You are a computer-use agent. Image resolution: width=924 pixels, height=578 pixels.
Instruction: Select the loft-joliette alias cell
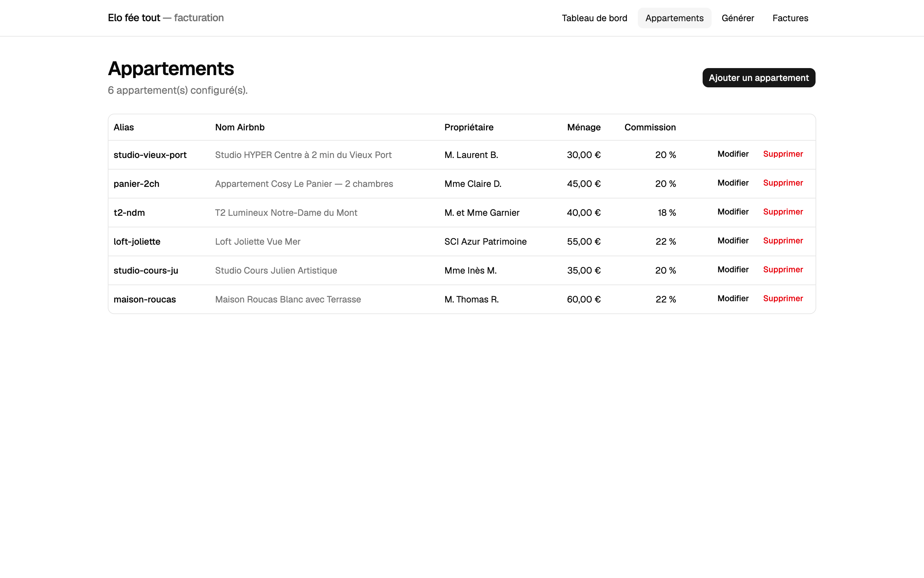point(137,241)
